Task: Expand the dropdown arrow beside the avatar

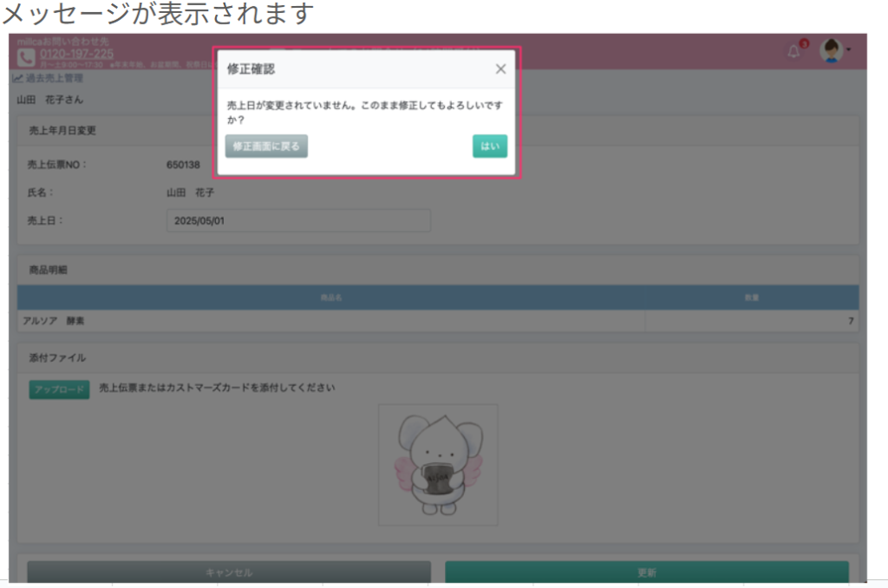Action: click(848, 51)
